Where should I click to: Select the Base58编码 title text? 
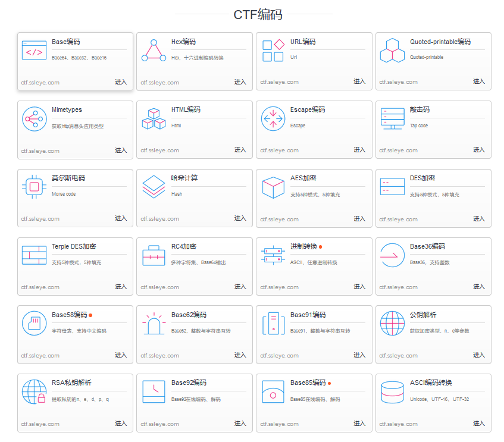pyautogui.click(x=70, y=315)
